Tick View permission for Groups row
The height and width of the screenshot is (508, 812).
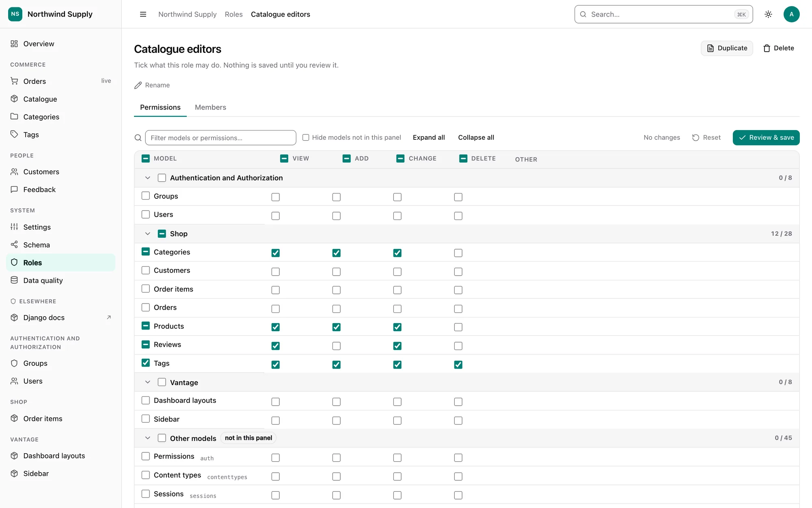coord(276,197)
